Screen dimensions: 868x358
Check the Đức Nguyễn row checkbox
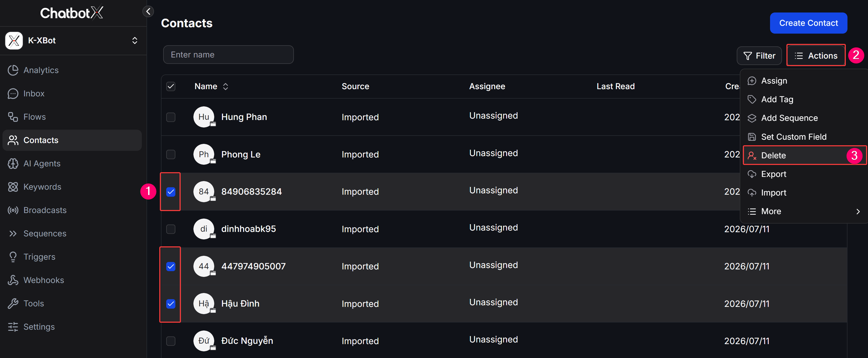[x=171, y=341]
